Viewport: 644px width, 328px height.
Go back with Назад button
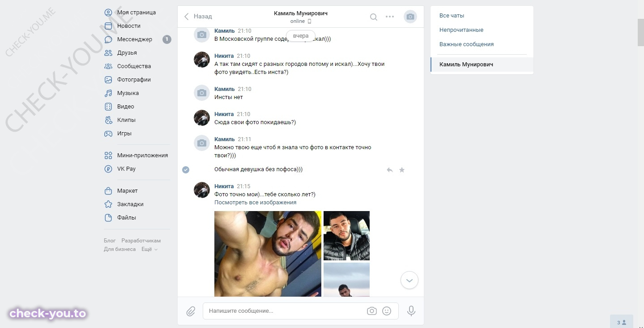pos(198,17)
